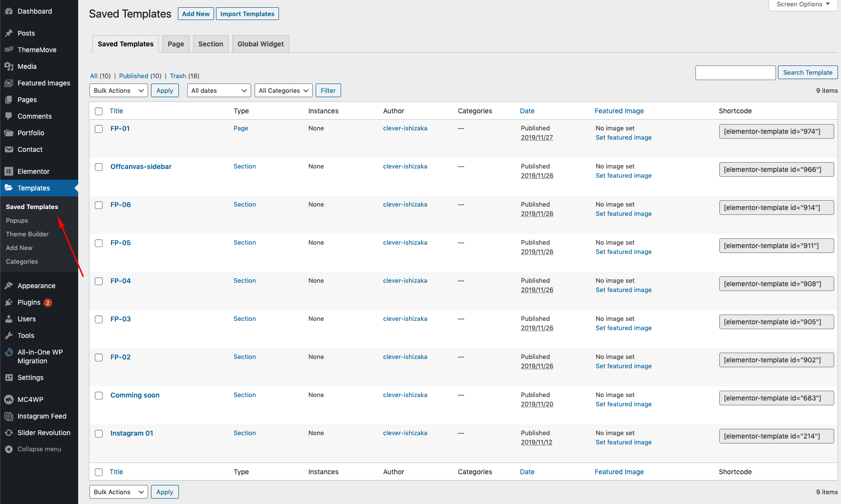This screenshot has width=841, height=504.
Task: Select the Offcanvas-sidebar row checkbox
Action: (99, 167)
